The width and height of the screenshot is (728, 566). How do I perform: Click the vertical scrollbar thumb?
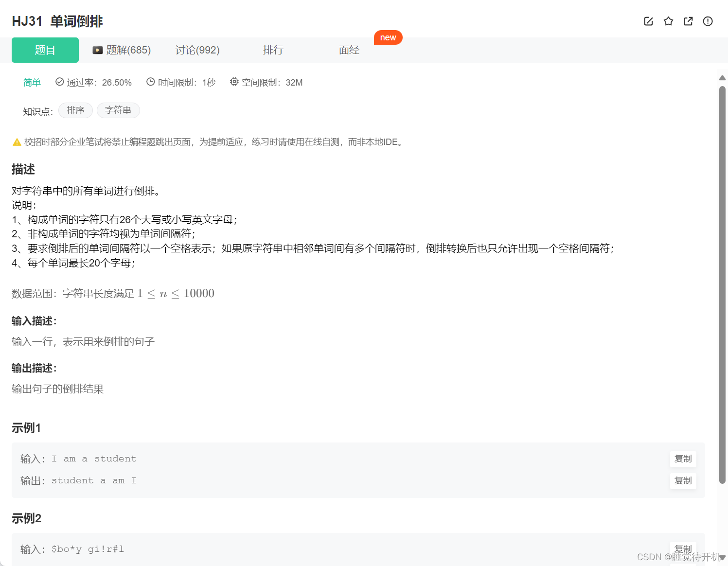[x=722, y=285]
